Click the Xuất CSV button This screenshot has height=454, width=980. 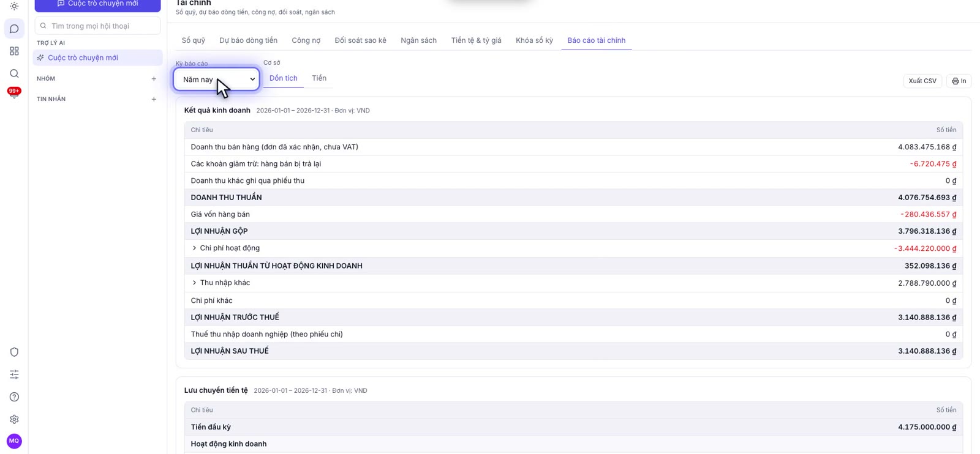(922, 81)
